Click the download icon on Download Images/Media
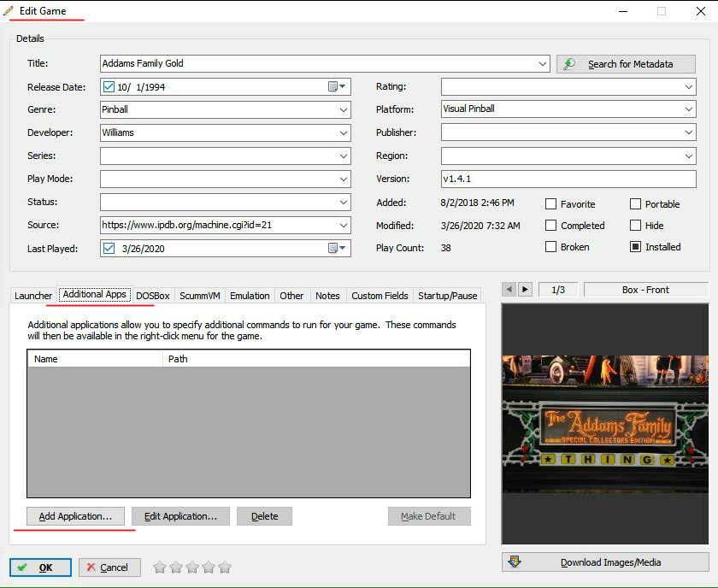The width and height of the screenshot is (718, 588). pos(515,562)
